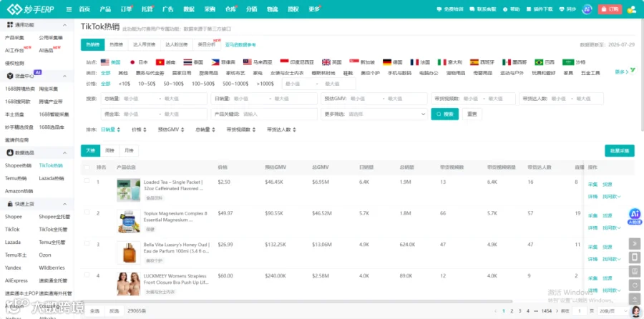Click the Loaded Tea product thumbnail

(129, 190)
